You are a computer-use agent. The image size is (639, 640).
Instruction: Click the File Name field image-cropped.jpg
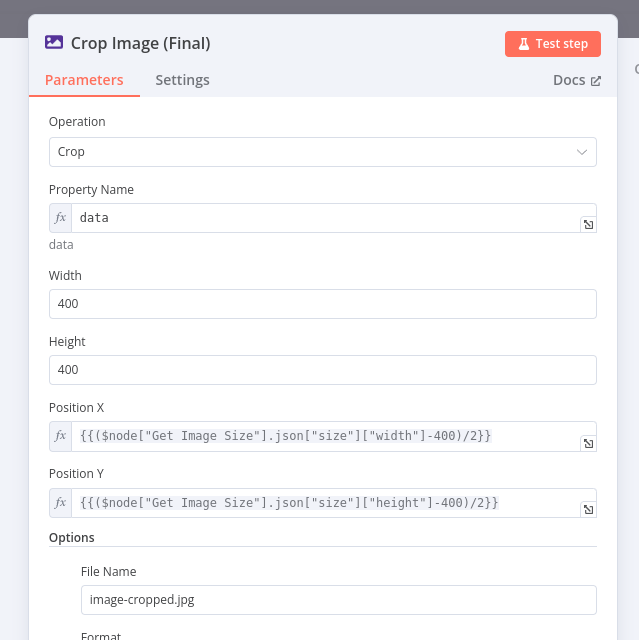(x=339, y=600)
